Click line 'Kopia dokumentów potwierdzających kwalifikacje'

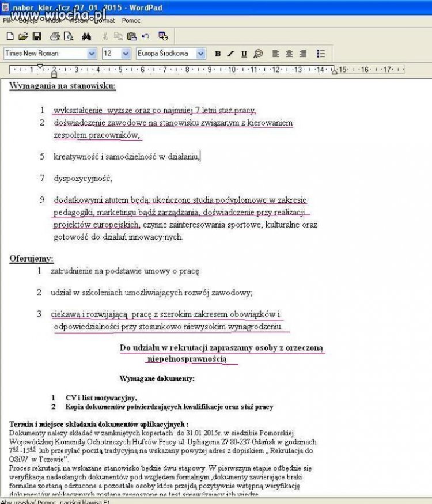point(169,407)
